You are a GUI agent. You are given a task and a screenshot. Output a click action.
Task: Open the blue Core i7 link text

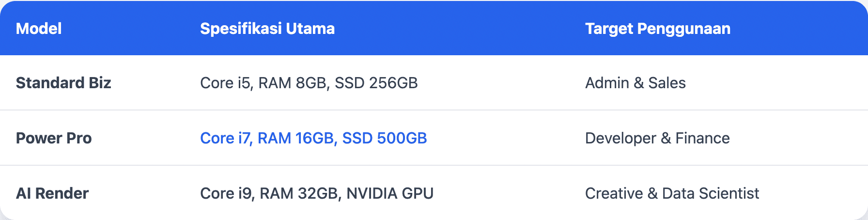tap(225, 138)
